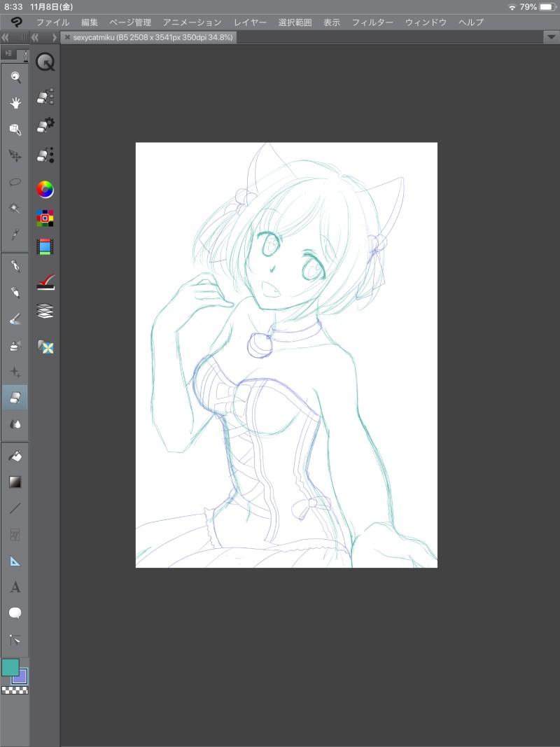Screen dimensions: 560x747
Task: Open the Tool Property palette
Action: click(x=45, y=125)
